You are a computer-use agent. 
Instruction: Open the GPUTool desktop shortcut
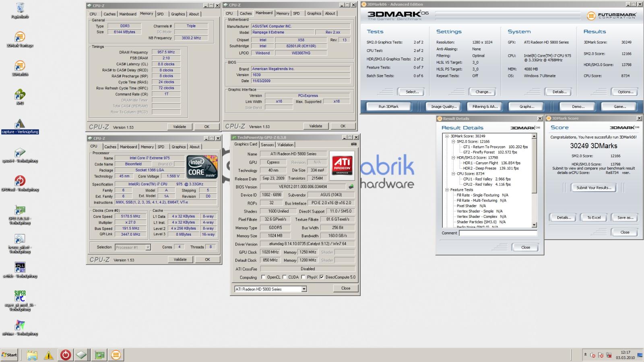tap(20, 184)
